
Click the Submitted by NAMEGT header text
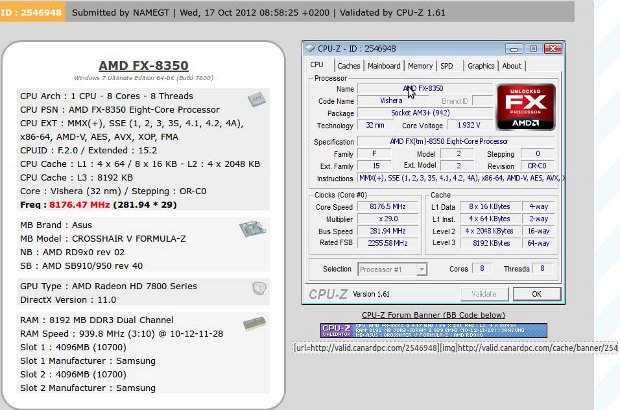121,13
